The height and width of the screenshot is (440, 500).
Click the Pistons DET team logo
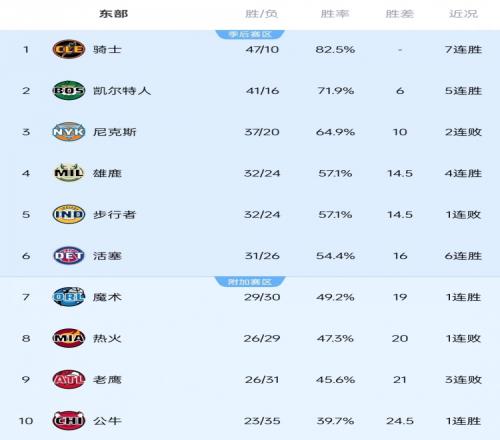69,256
